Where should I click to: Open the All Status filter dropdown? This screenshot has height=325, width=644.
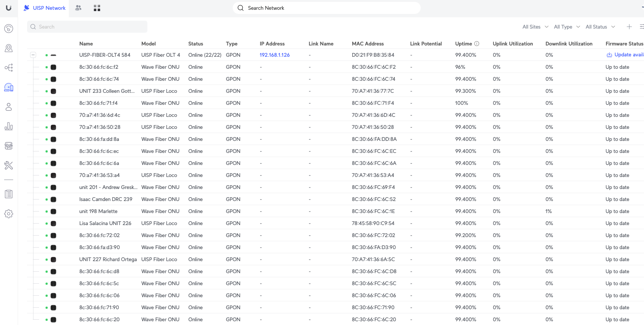pos(600,27)
